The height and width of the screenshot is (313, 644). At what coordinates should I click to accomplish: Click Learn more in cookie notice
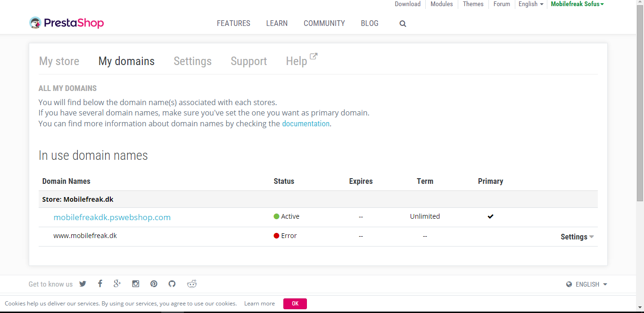coord(259,304)
